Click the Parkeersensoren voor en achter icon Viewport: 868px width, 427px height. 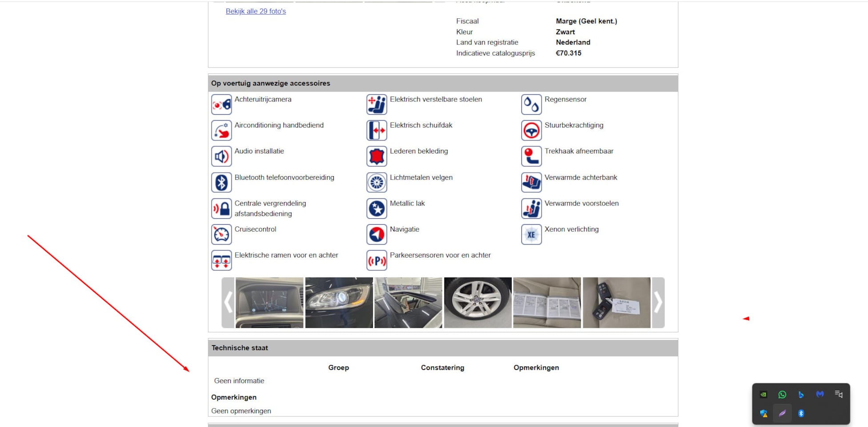point(376,260)
